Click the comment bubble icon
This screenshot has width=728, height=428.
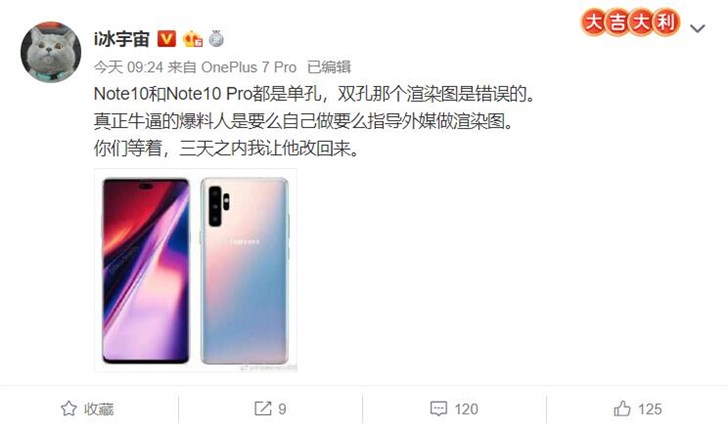tap(439, 409)
